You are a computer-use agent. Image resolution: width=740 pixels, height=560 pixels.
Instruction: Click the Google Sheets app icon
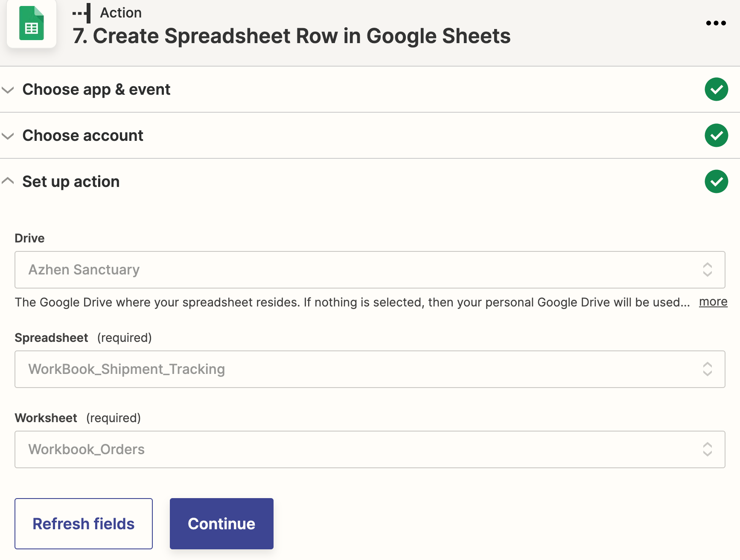point(32,23)
